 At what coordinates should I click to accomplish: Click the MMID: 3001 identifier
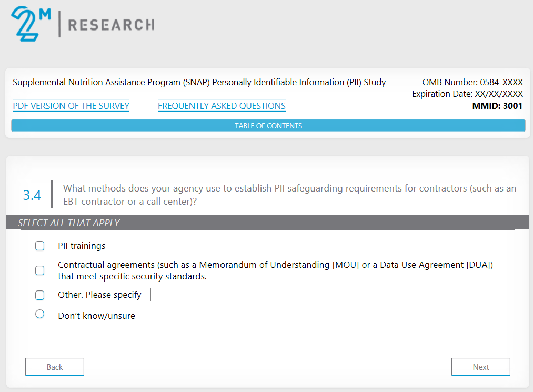(x=497, y=106)
